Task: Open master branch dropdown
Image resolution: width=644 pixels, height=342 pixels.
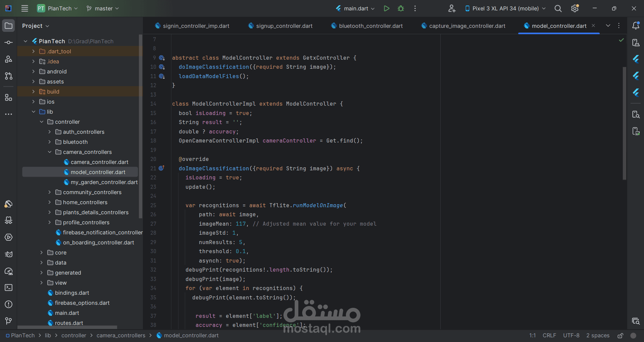Action: (x=103, y=8)
